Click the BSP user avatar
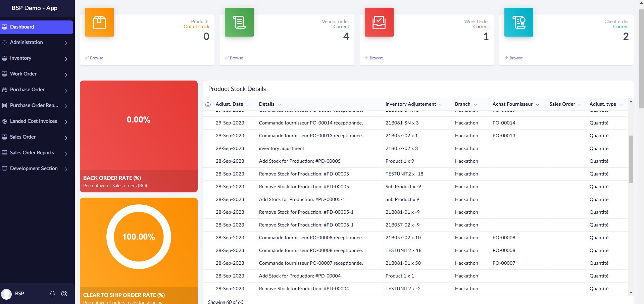The width and height of the screenshot is (644, 304). 6,294
